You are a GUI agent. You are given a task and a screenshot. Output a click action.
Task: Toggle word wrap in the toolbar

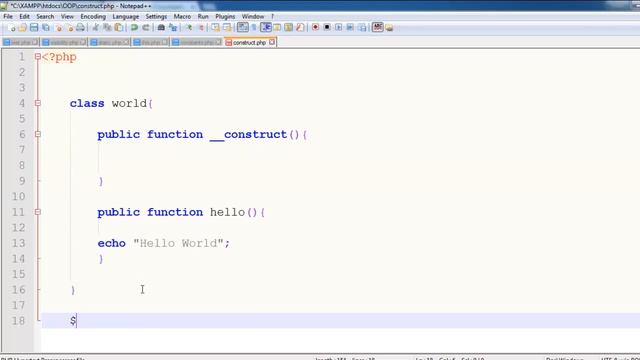tap(242, 27)
